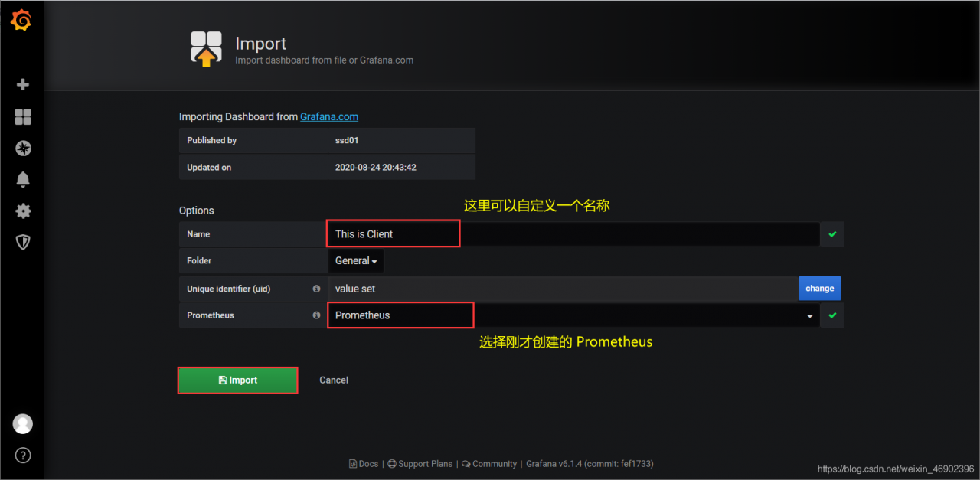
Task: Open the Docs footer link
Action: pyautogui.click(x=364, y=464)
